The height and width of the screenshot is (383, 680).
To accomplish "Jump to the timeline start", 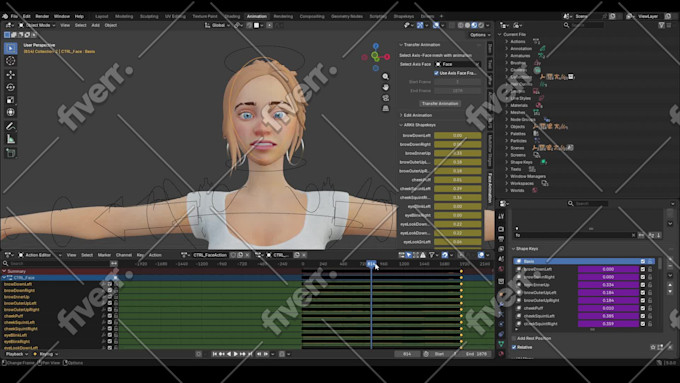I will pyautogui.click(x=214, y=354).
